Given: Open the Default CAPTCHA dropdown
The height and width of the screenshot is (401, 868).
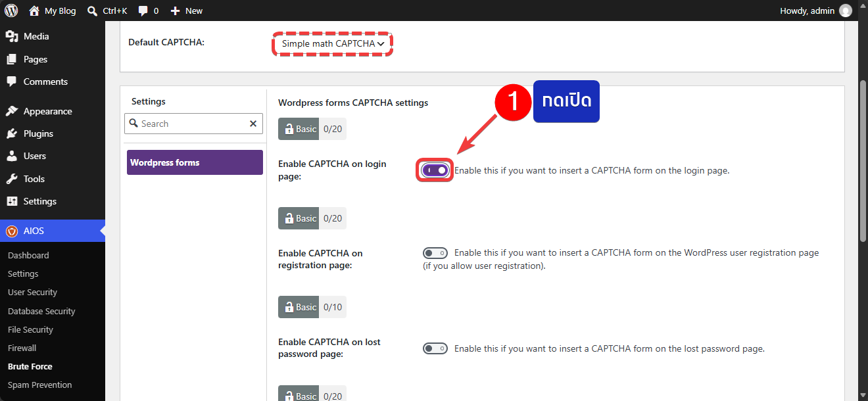Looking at the screenshot, I should pos(333,43).
